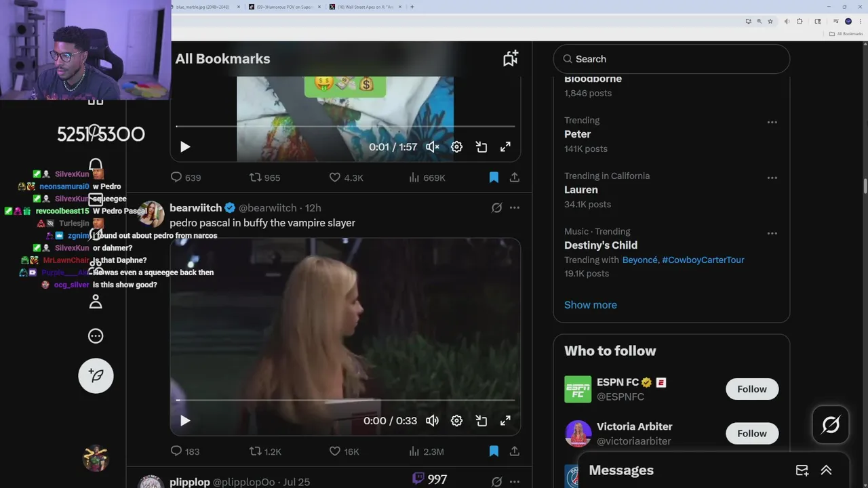Share the post with 669K views
Screen dimensions: 868x488
click(x=515, y=178)
